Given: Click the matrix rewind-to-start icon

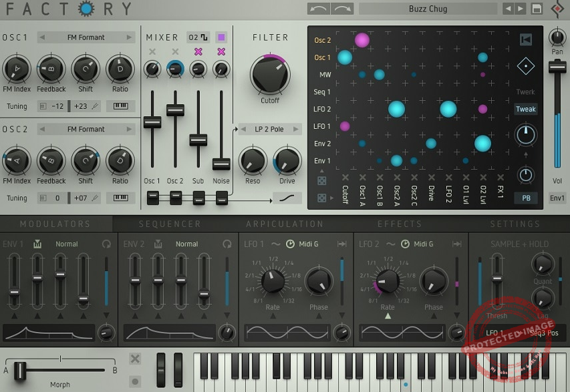Looking at the screenshot, I should tap(526, 39).
